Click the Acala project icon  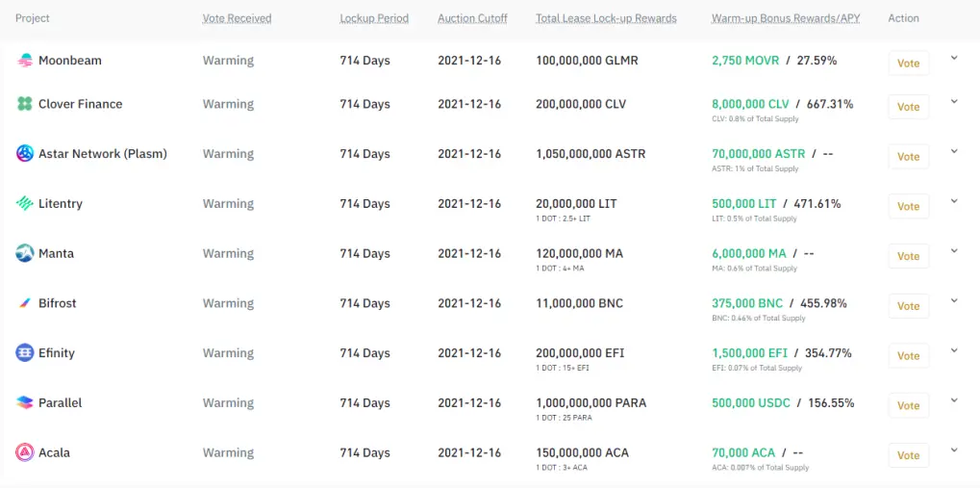[x=24, y=452]
